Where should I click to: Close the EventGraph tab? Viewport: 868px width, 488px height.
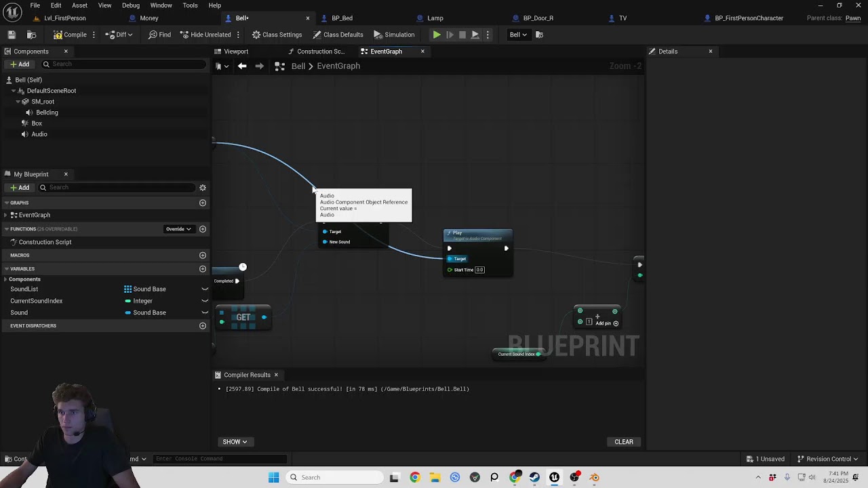422,52
